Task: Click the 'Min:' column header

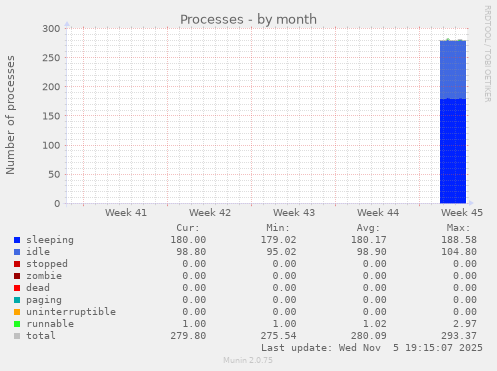Action: [278, 228]
